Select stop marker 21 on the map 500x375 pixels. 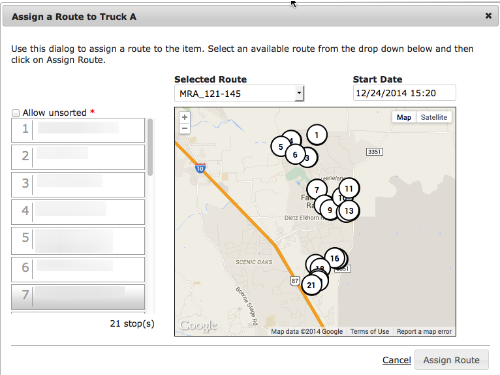pyautogui.click(x=311, y=285)
